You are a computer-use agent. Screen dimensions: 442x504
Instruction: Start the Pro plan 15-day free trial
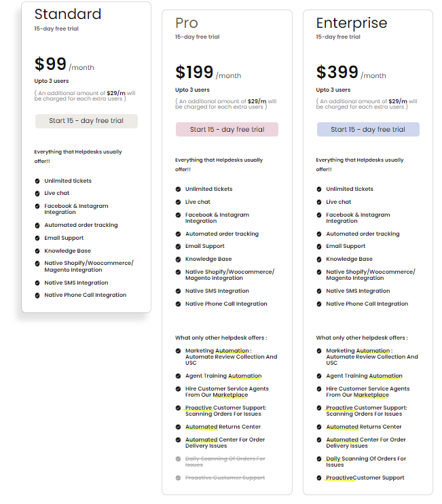click(227, 130)
